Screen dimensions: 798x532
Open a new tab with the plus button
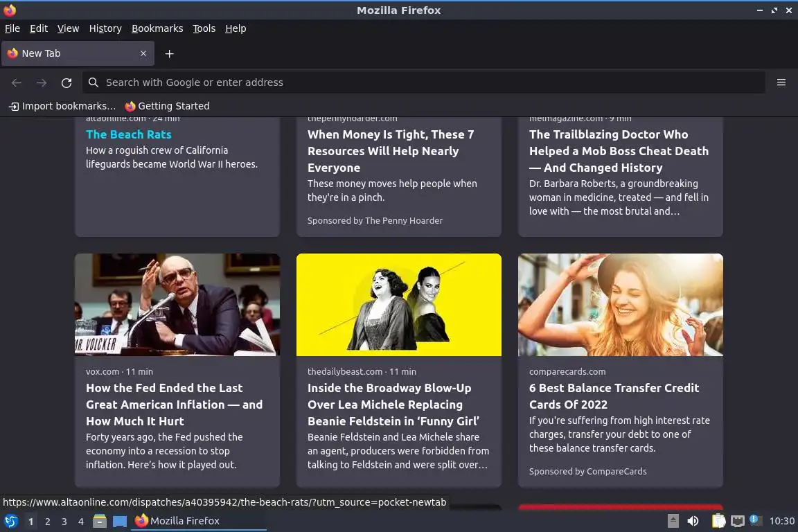point(170,53)
